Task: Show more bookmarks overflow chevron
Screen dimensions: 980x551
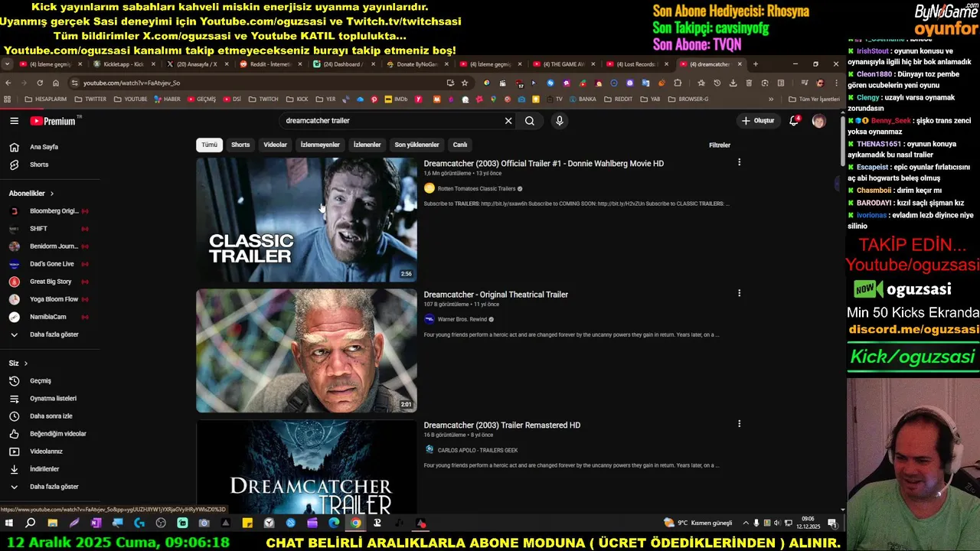Action: pyautogui.click(x=771, y=99)
